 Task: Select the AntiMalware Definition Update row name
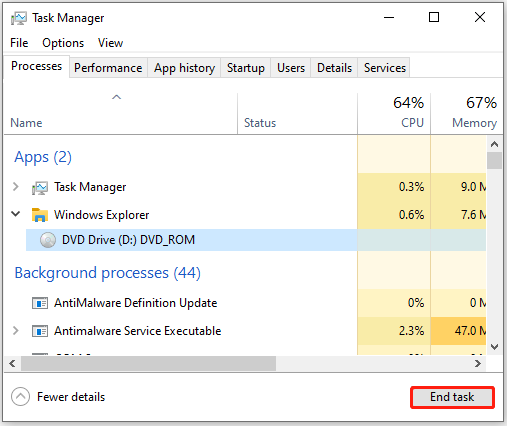pos(135,303)
